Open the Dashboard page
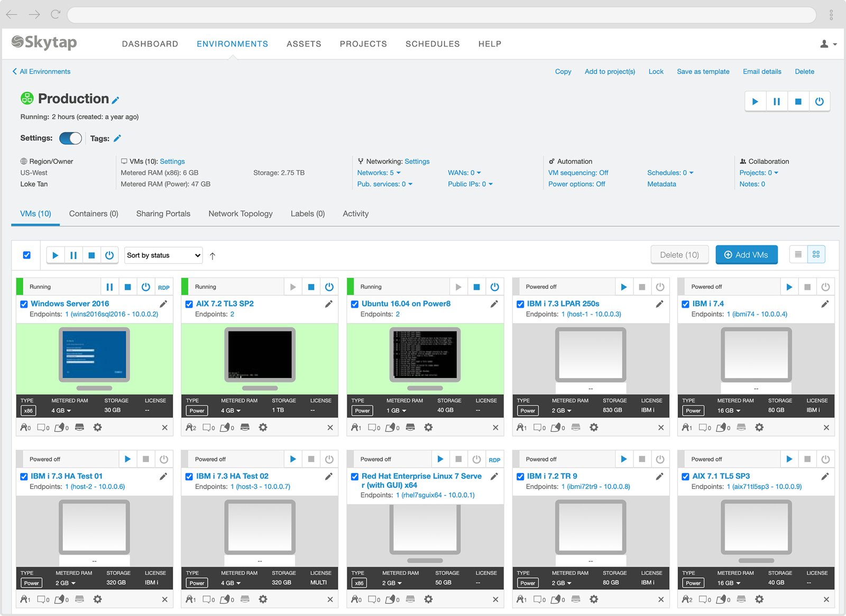846x616 pixels. pos(150,44)
